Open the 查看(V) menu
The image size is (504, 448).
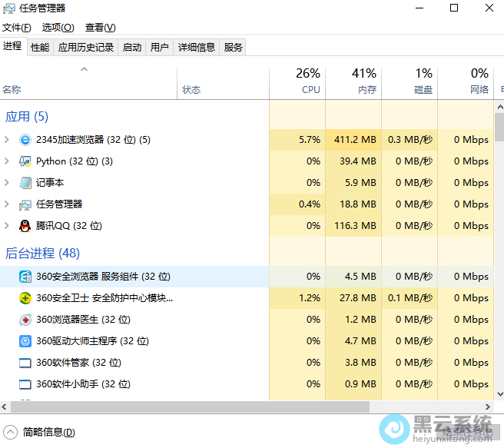pos(100,28)
